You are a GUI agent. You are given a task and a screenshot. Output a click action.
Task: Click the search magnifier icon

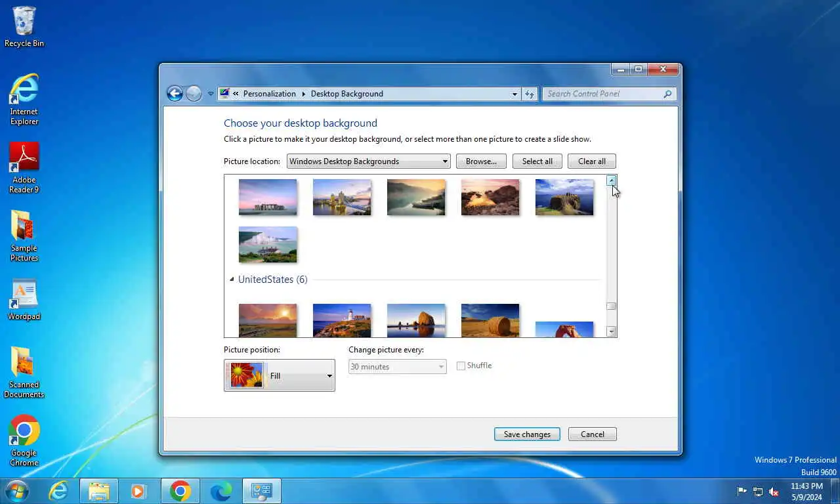pos(667,94)
